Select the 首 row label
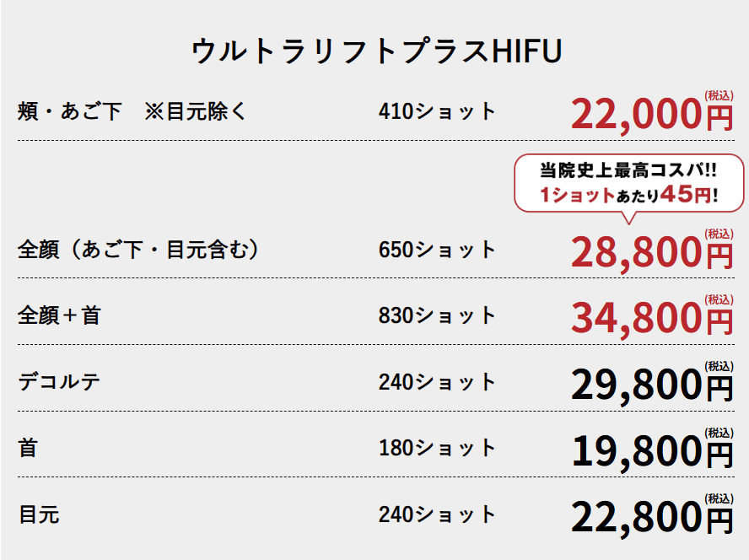This screenshot has height=560, width=749. (28, 448)
